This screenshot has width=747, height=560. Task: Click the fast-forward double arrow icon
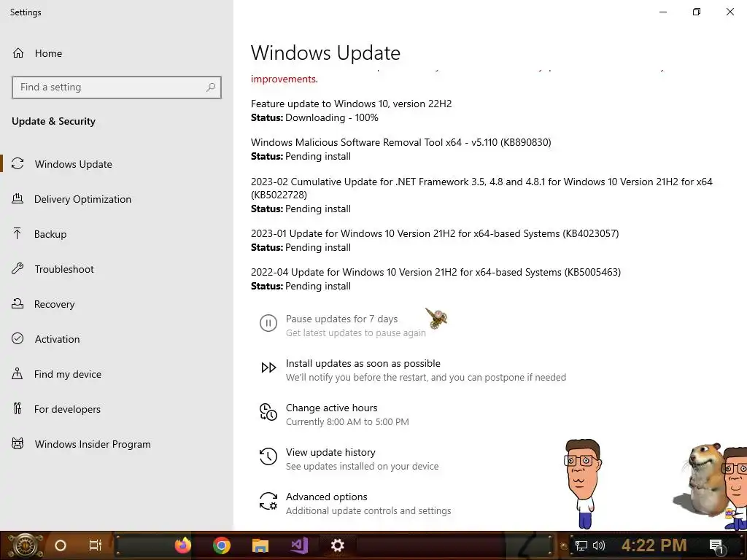pos(268,367)
